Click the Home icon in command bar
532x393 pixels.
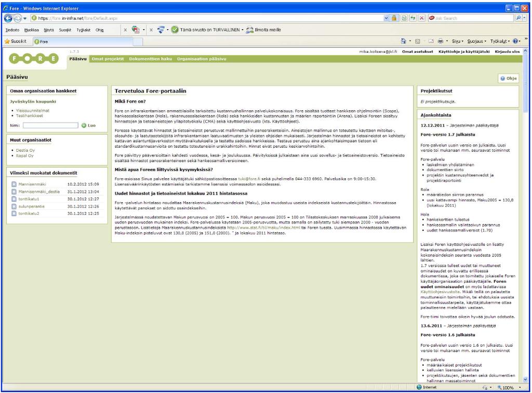point(403,42)
